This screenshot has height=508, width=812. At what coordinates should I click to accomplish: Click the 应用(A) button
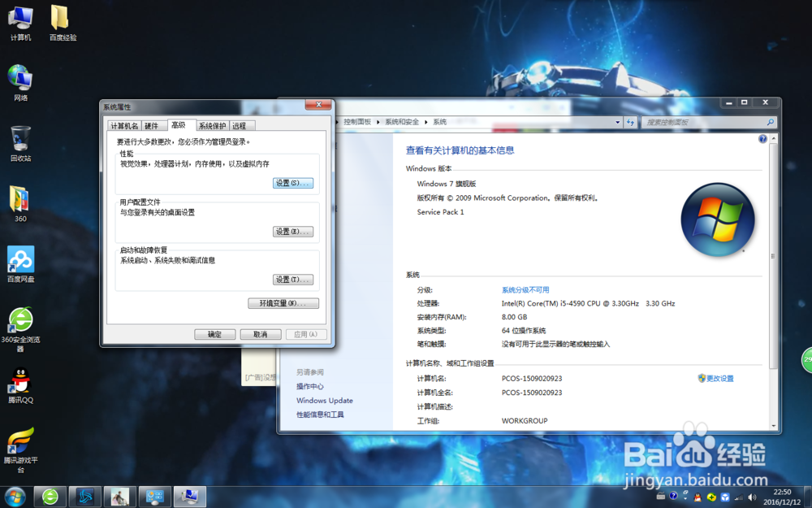(x=306, y=334)
